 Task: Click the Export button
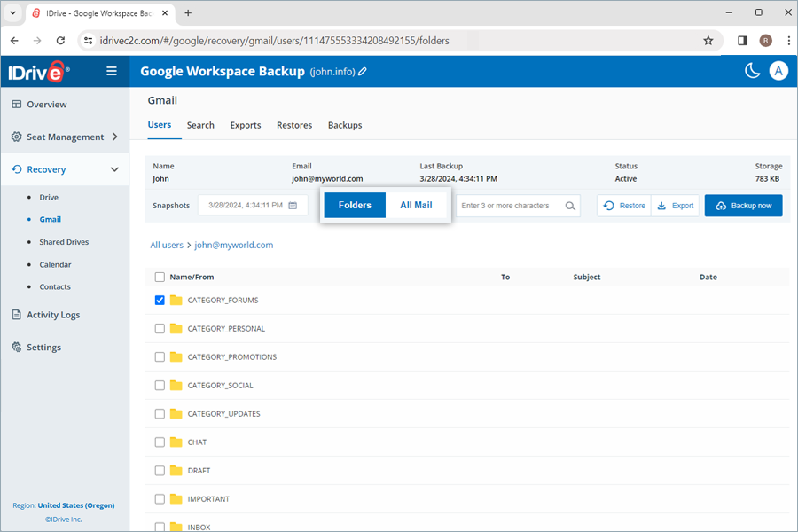676,206
